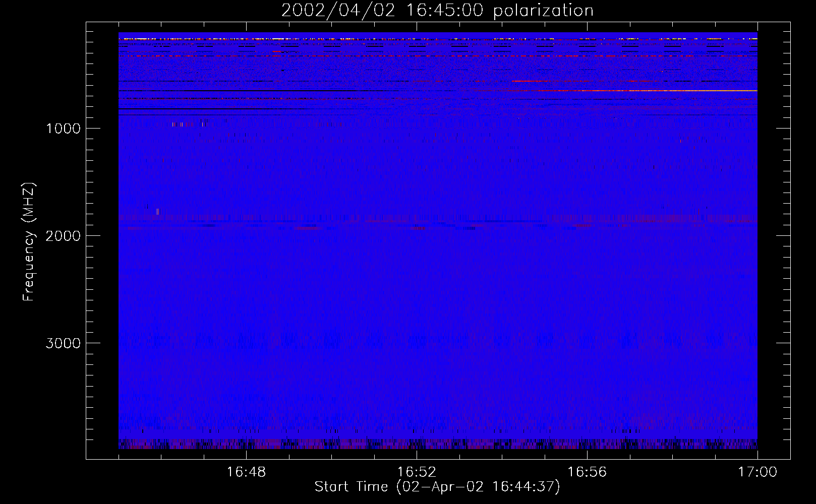
Task: Click the "17:00" time tick label
Action: click(x=757, y=472)
